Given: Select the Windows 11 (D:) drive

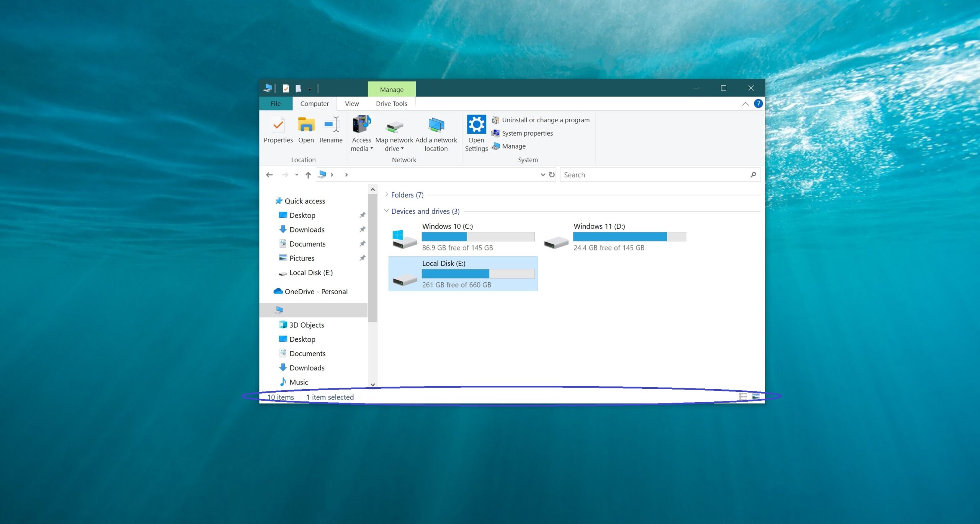Looking at the screenshot, I should 614,237.
